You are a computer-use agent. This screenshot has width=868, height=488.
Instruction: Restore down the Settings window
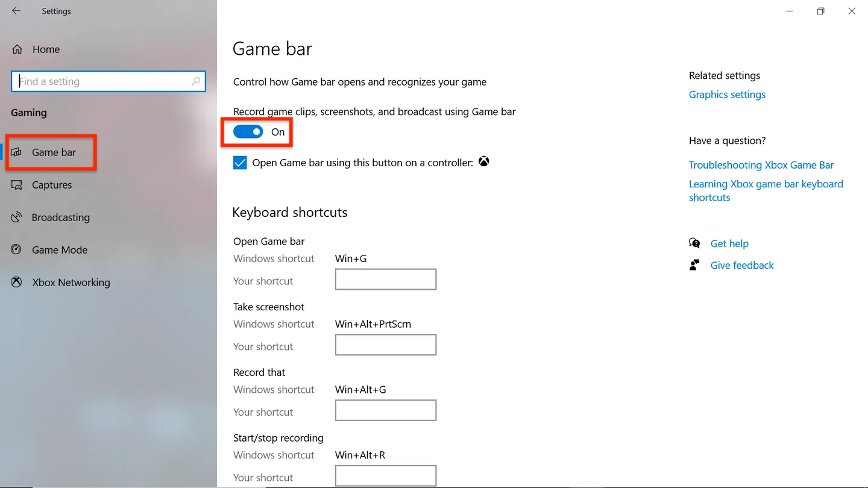(820, 11)
